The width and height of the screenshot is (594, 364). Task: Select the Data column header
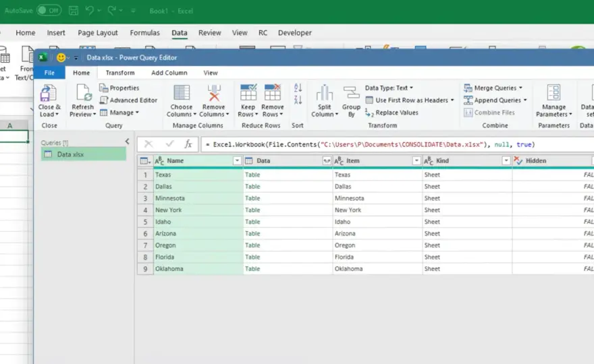(288, 161)
